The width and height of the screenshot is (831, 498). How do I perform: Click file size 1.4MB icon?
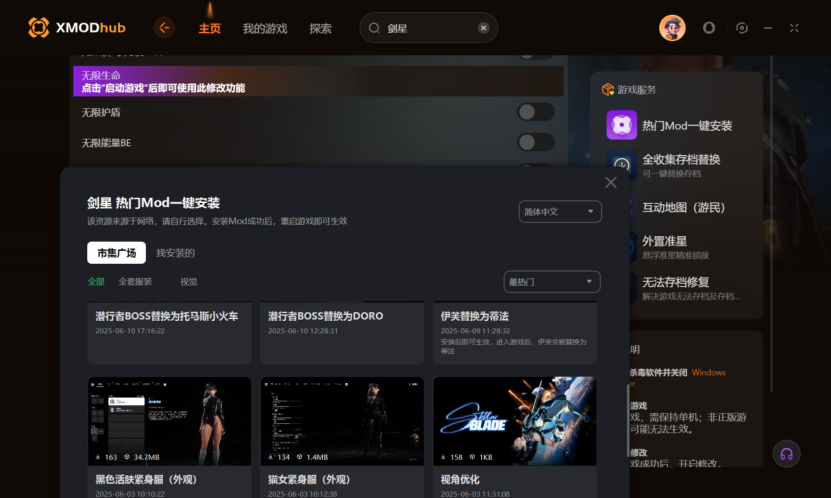click(x=299, y=457)
